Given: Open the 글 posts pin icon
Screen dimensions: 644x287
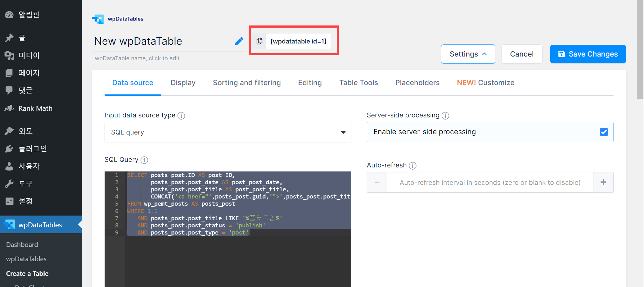Looking at the screenshot, I should (9, 38).
